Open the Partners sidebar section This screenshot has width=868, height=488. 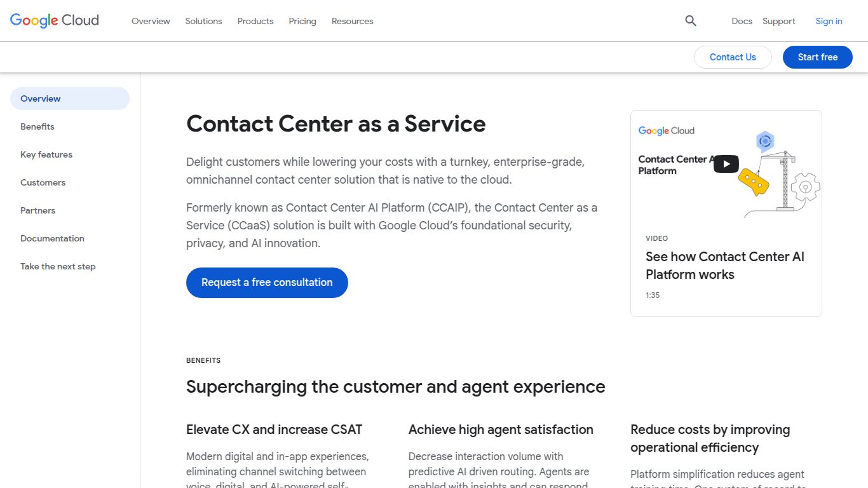tap(37, 210)
